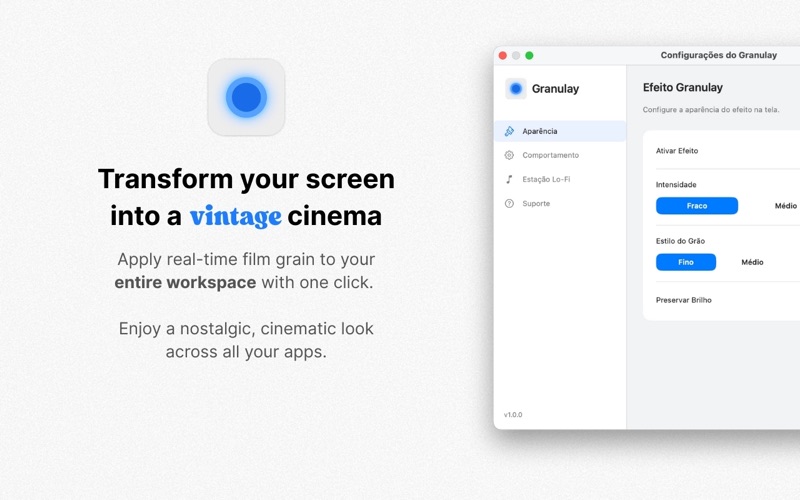This screenshot has height=500, width=800.
Task: Click the blue word 'vintage'
Action: [236, 216]
